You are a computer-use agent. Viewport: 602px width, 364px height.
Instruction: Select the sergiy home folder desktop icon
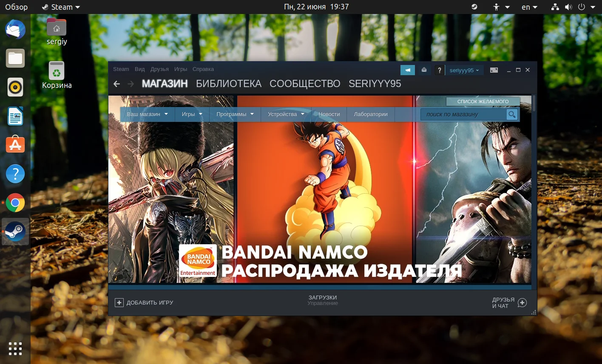click(57, 32)
